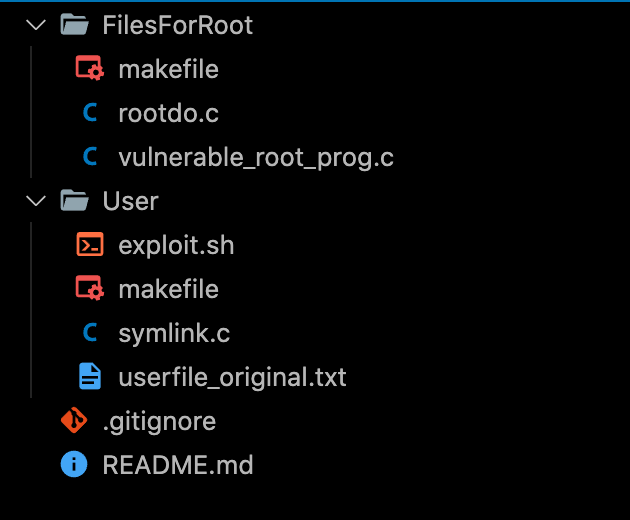Image resolution: width=630 pixels, height=520 pixels.
Task: Select the .gitignore file name
Action: click(159, 421)
